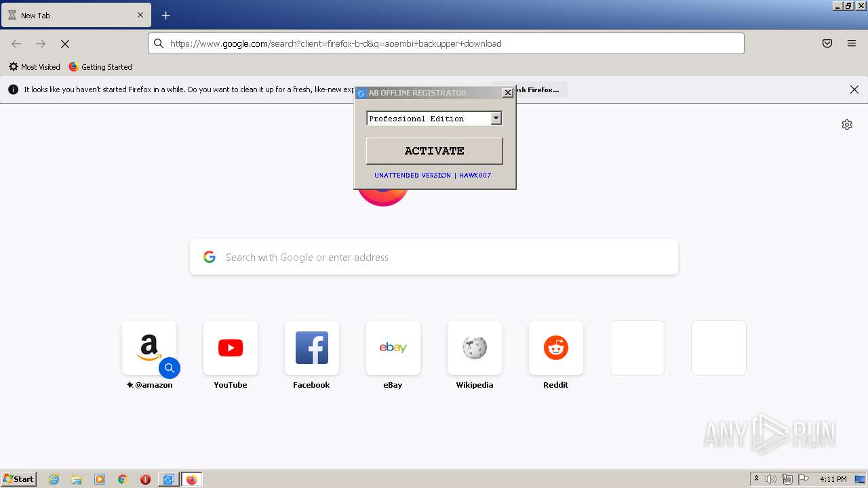
Task: Click the URL address bar
Action: coord(446,43)
